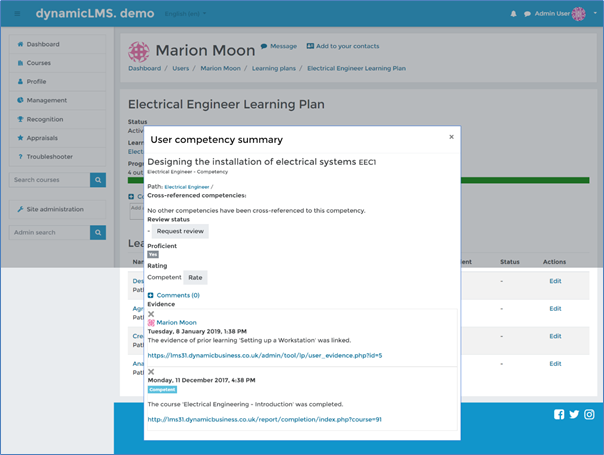Open the course completion report URL link
Image resolution: width=604 pixels, height=455 pixels.
pyautogui.click(x=265, y=419)
